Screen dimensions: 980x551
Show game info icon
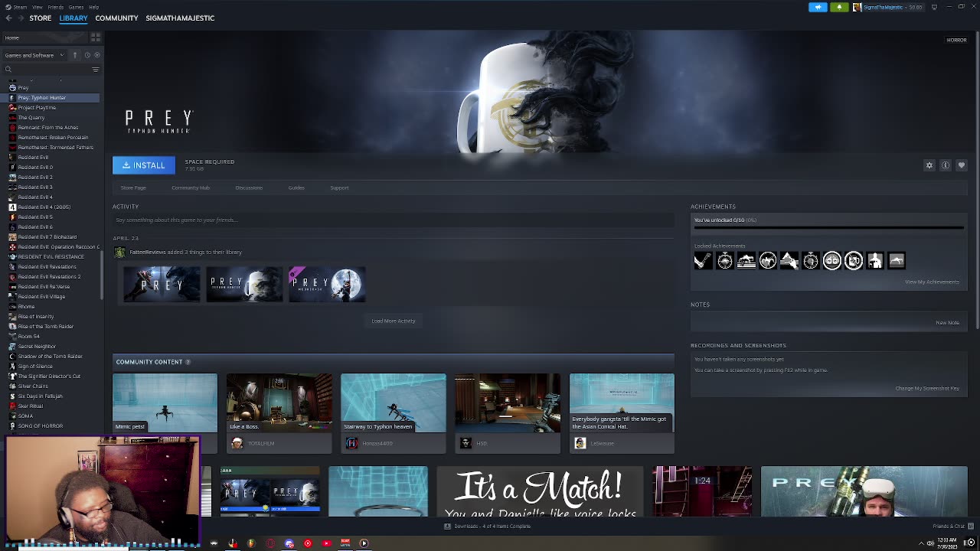[x=946, y=165]
